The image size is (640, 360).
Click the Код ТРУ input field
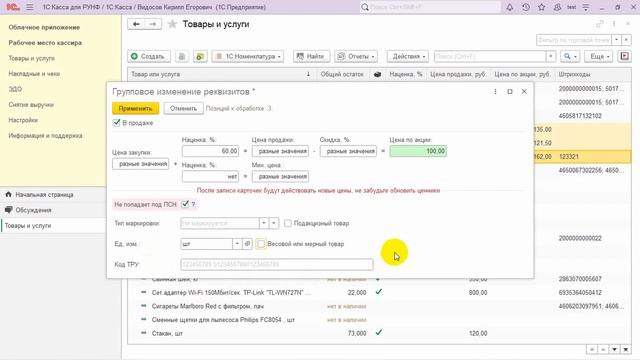point(277,264)
